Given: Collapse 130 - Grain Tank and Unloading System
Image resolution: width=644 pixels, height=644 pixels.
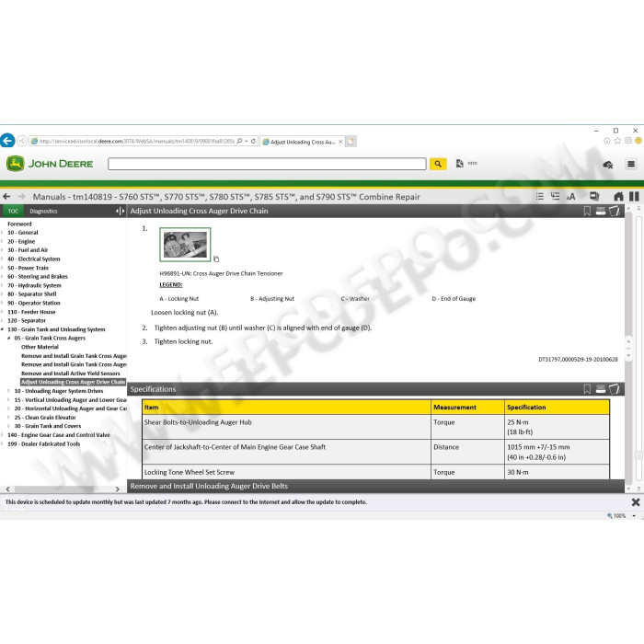Looking at the screenshot, I should tap(3, 329).
